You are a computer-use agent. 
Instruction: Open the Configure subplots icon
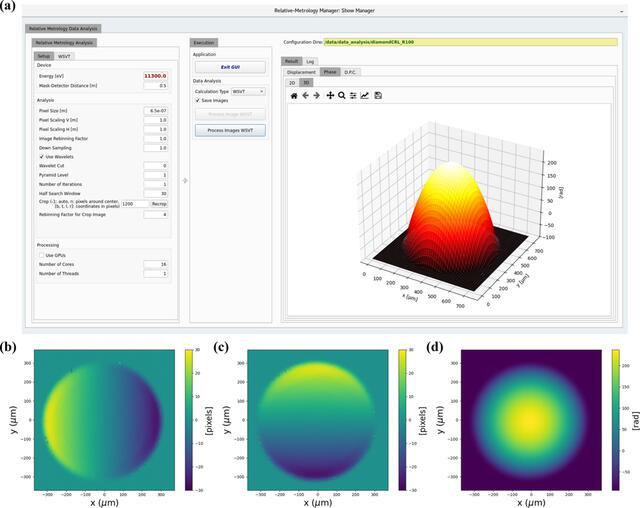point(353,95)
